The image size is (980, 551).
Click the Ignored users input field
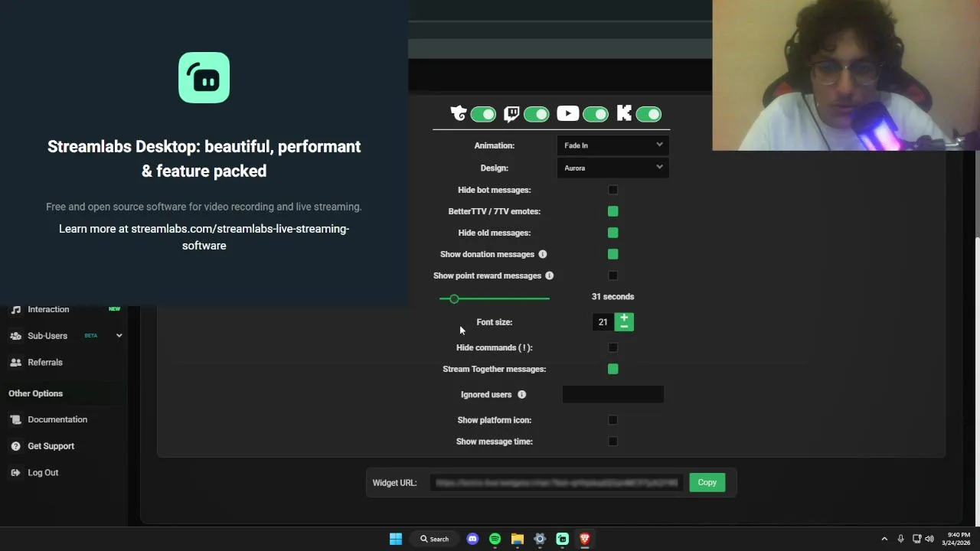coord(612,394)
